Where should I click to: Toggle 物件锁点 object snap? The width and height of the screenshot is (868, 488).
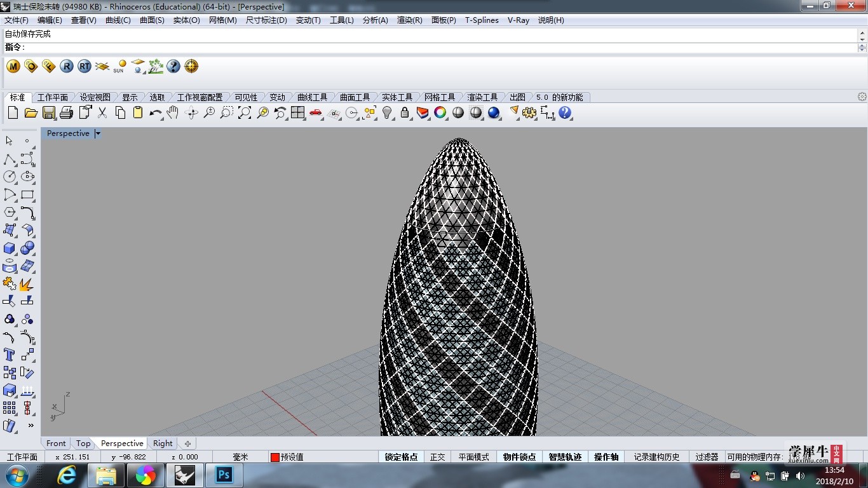[x=519, y=457]
